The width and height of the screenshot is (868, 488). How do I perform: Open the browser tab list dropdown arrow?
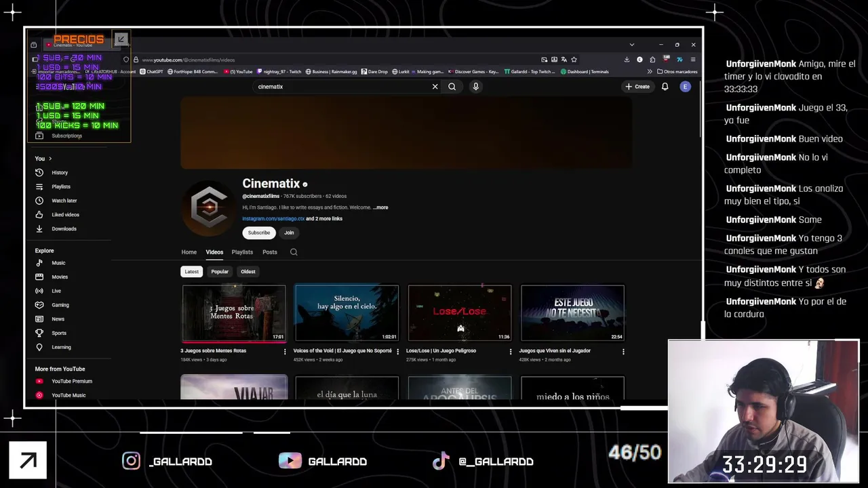pyautogui.click(x=632, y=45)
